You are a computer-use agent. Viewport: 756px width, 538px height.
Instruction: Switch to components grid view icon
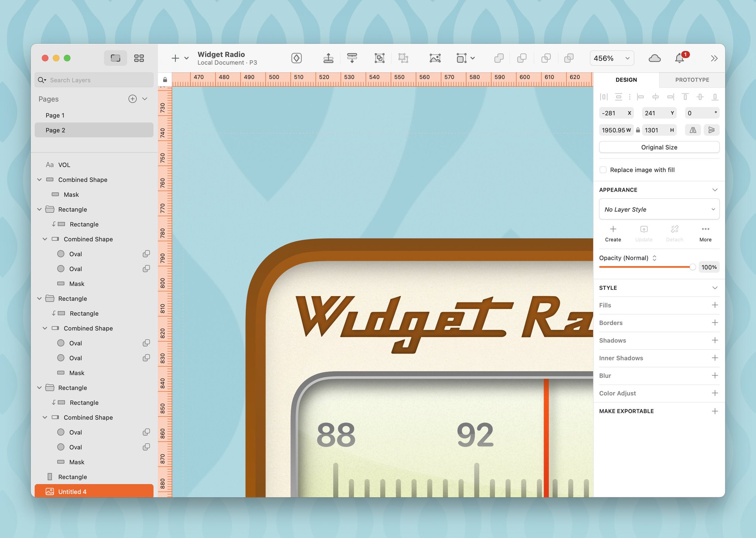[139, 58]
